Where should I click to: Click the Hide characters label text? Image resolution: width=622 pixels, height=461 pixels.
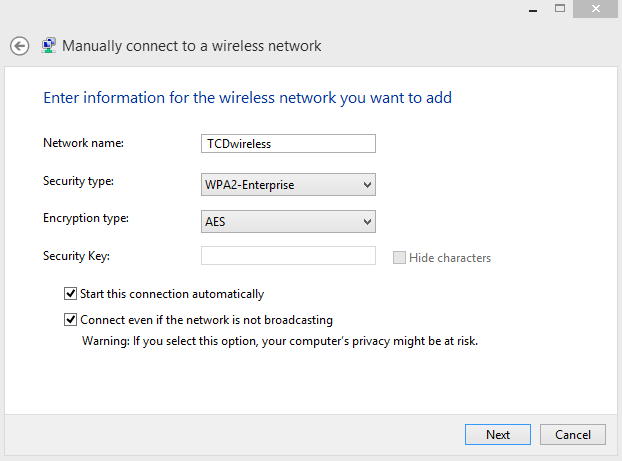[450, 258]
